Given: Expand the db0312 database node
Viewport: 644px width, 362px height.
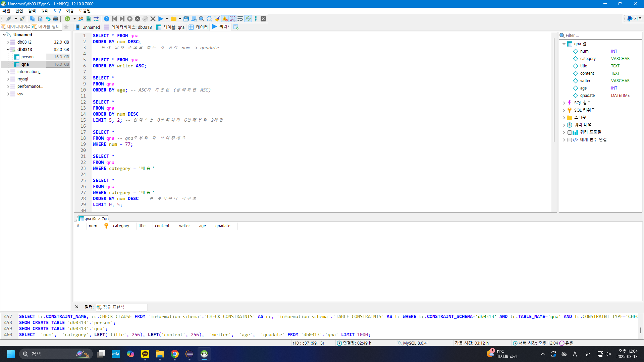Looking at the screenshot, I should pos(8,42).
